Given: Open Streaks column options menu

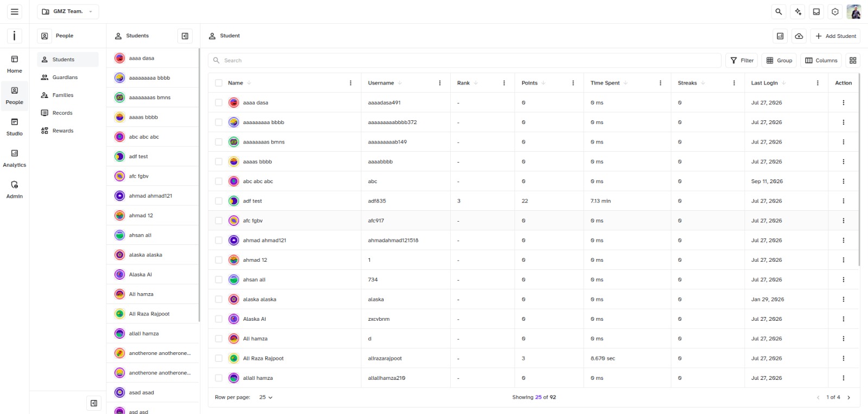Looking at the screenshot, I should tap(734, 83).
